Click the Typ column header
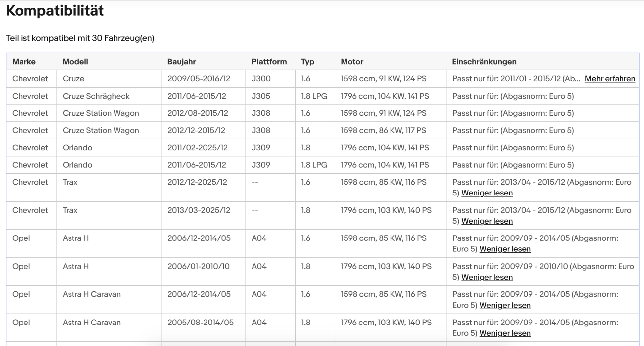Image resolution: width=644 pixels, height=346 pixels. (x=307, y=62)
